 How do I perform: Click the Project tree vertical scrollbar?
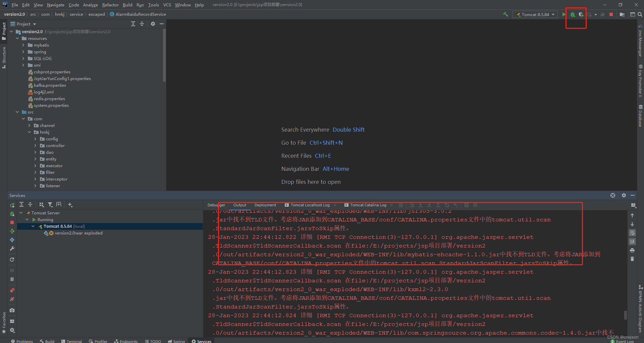pyautogui.click(x=164, y=55)
